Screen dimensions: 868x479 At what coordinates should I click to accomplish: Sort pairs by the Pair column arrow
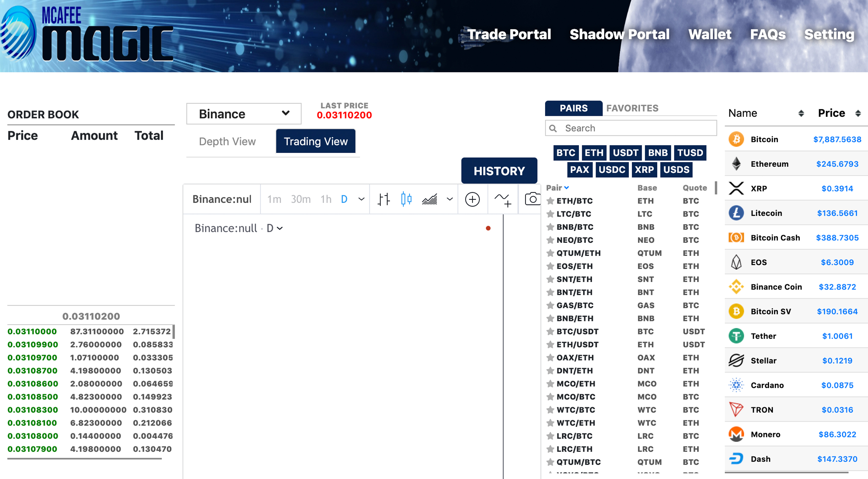point(566,187)
